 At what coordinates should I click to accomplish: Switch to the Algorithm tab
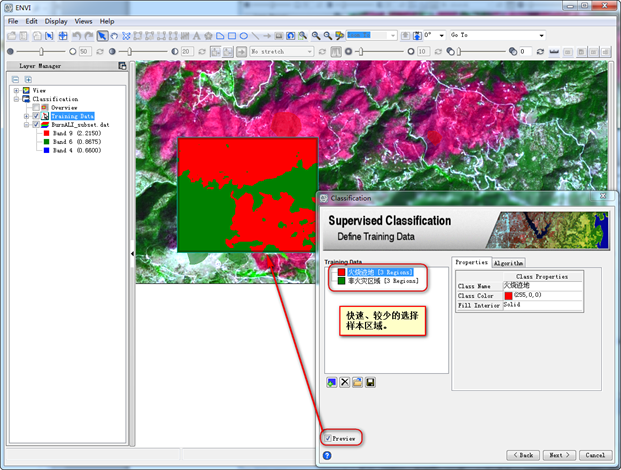tap(509, 263)
